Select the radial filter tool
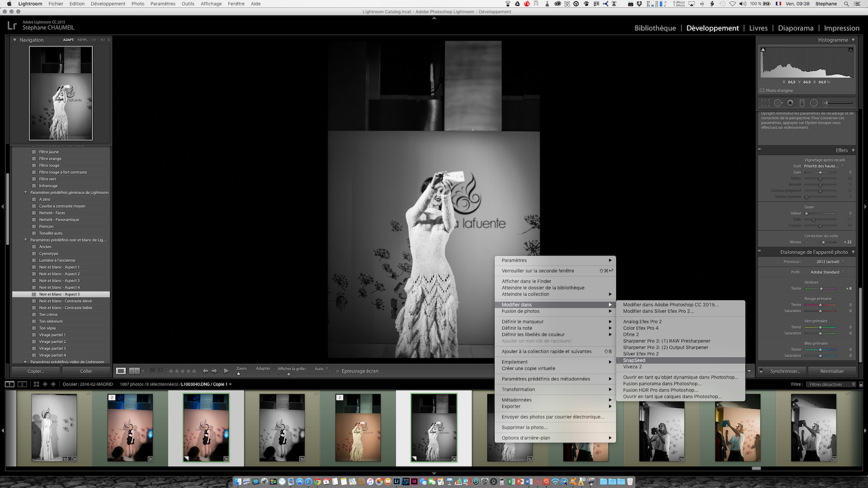Screen dimensions: 868x488 [814, 103]
